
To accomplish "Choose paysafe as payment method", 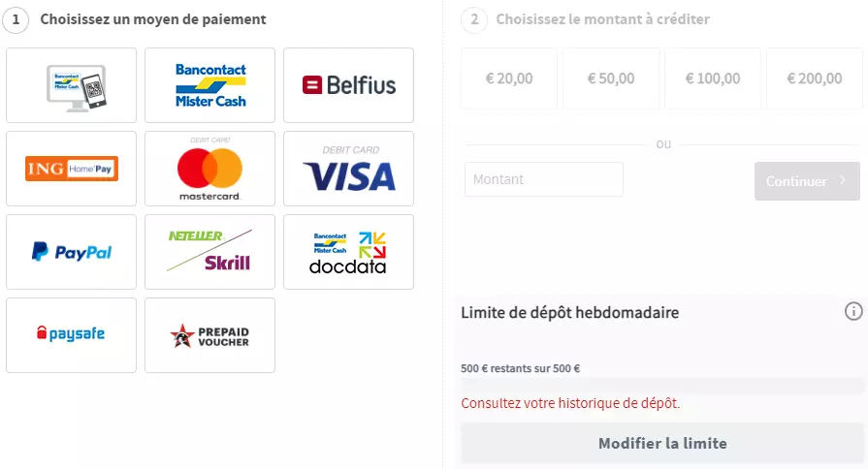I will (x=72, y=335).
